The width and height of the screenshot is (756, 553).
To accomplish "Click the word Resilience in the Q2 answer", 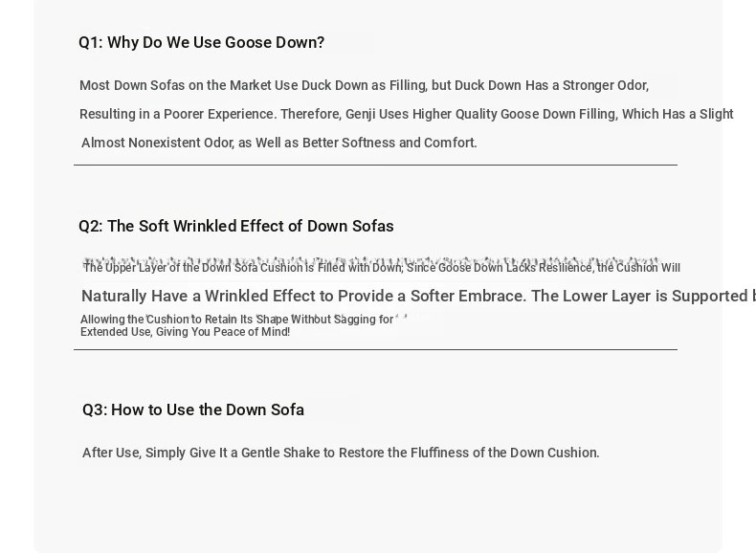I will tap(566, 268).
